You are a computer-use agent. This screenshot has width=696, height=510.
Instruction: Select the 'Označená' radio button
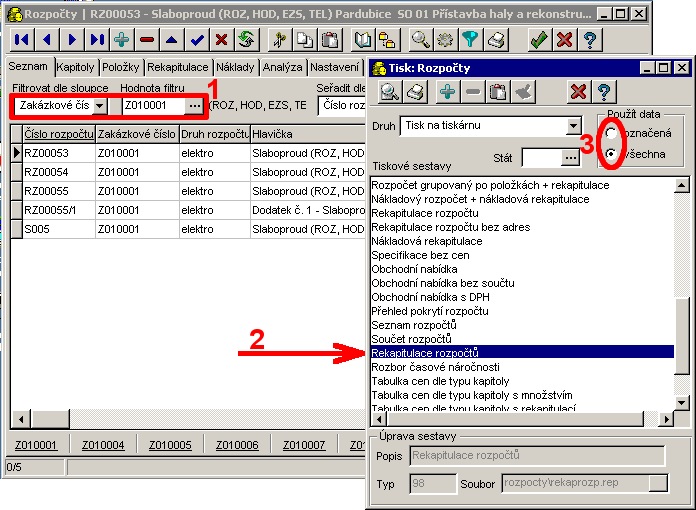(x=611, y=134)
